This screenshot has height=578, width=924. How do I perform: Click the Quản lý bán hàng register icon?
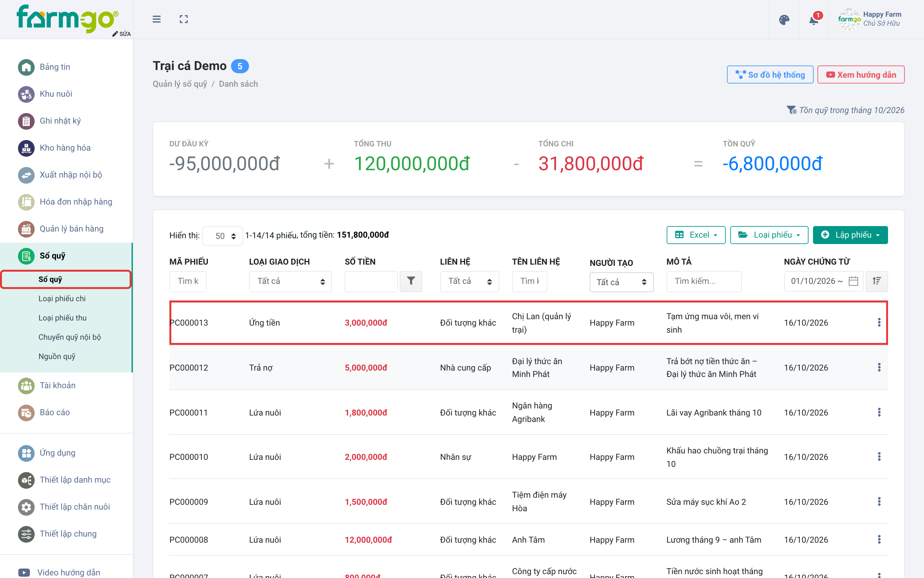pyautogui.click(x=26, y=229)
